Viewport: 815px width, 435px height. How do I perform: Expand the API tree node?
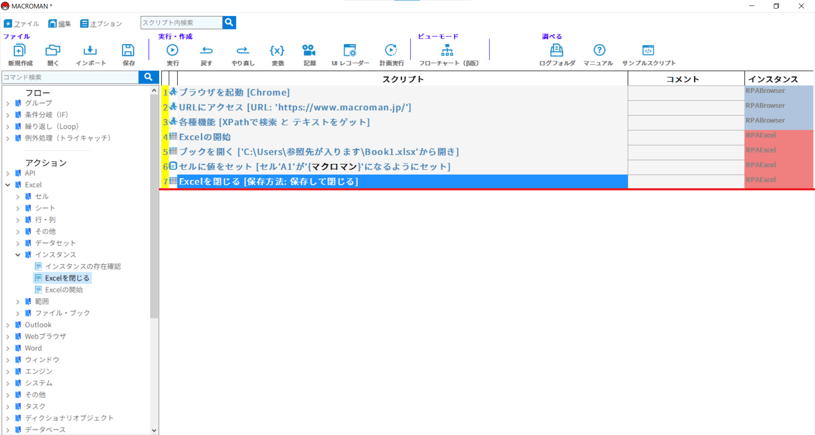click(x=8, y=173)
